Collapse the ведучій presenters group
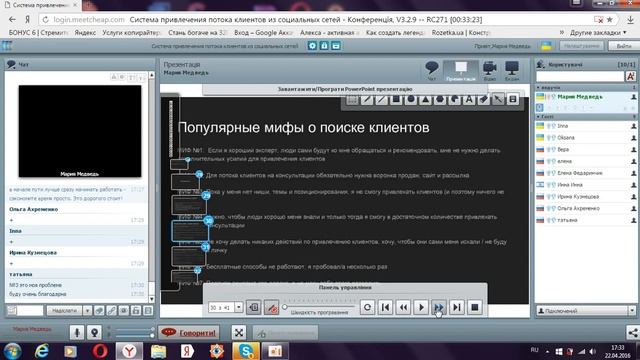The width and height of the screenshot is (640, 360). [538, 88]
